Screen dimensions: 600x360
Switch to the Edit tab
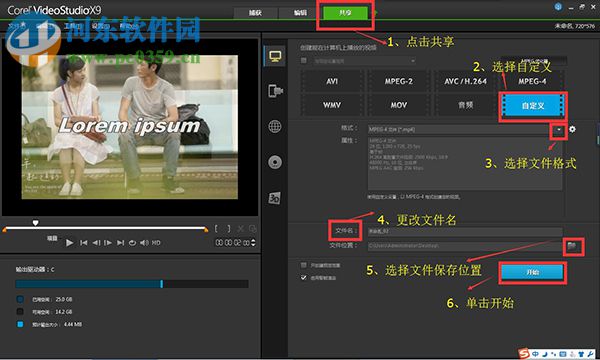point(300,13)
